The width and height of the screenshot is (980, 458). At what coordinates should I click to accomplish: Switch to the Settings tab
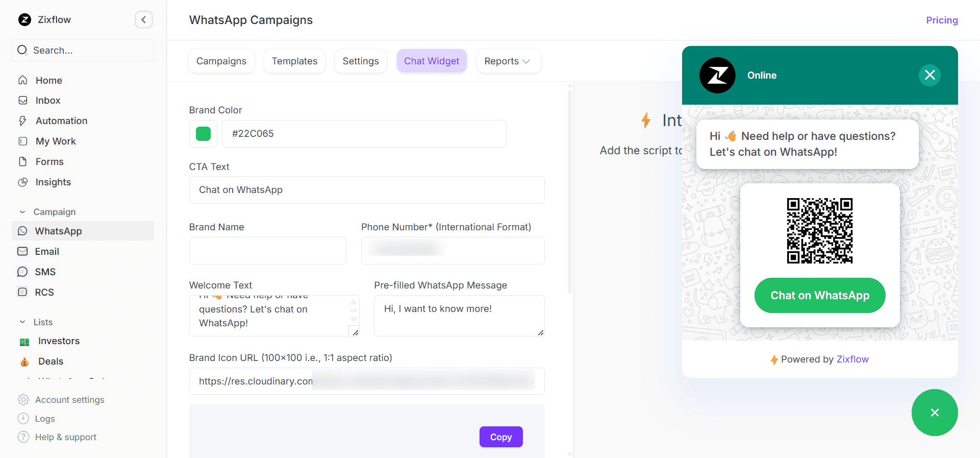click(x=361, y=61)
